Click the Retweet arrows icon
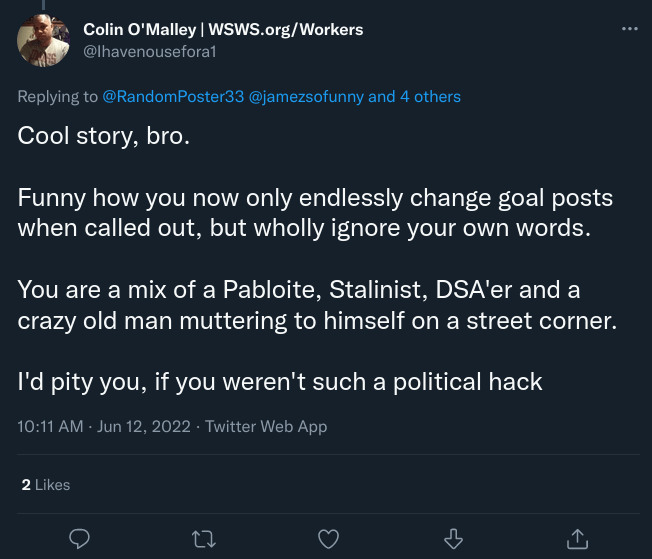Image resolution: width=652 pixels, height=559 pixels. tap(204, 539)
